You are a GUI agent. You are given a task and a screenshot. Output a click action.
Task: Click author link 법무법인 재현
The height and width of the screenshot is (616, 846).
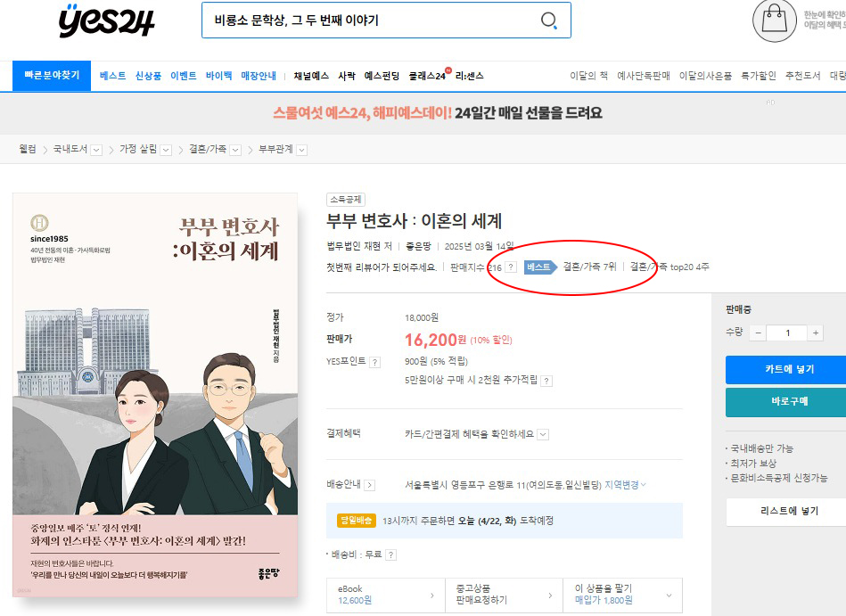(x=355, y=247)
